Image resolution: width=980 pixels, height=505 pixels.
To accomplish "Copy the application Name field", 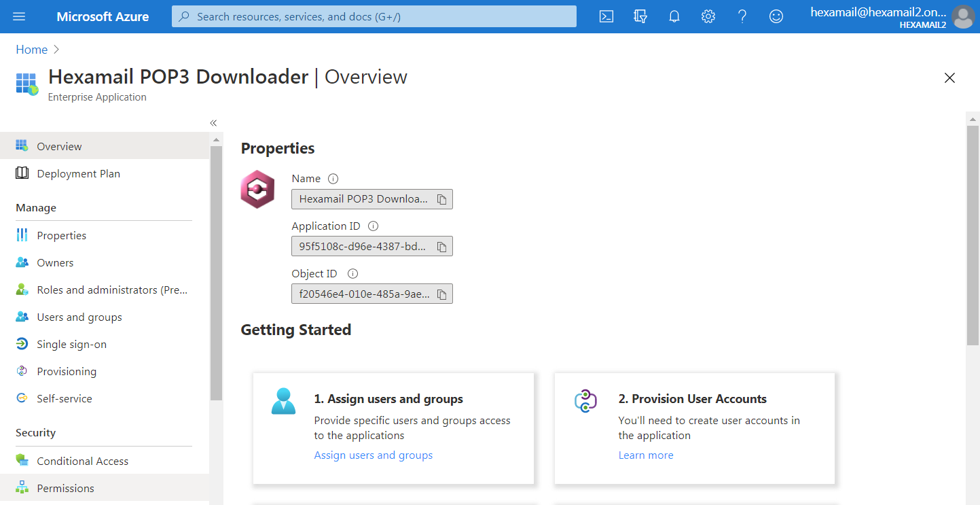I will pos(441,199).
